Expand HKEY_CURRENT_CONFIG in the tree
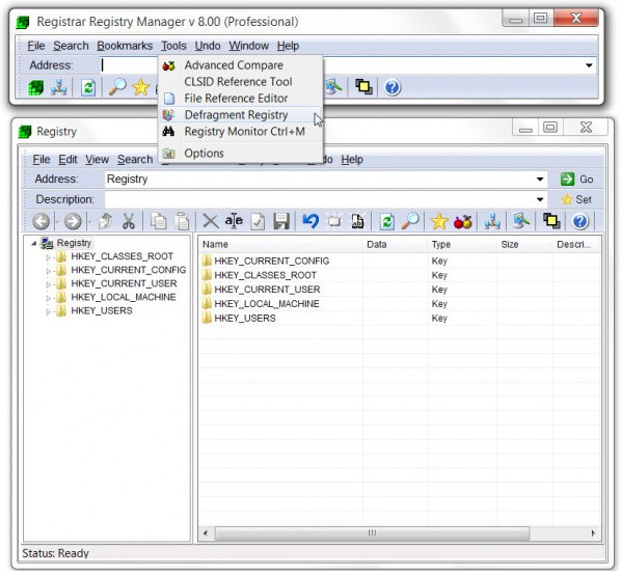 pos(48,271)
